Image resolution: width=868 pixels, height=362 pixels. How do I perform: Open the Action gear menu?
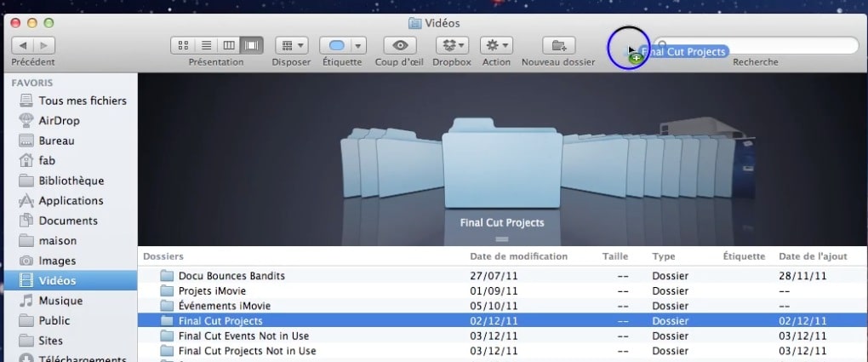pyautogui.click(x=496, y=45)
